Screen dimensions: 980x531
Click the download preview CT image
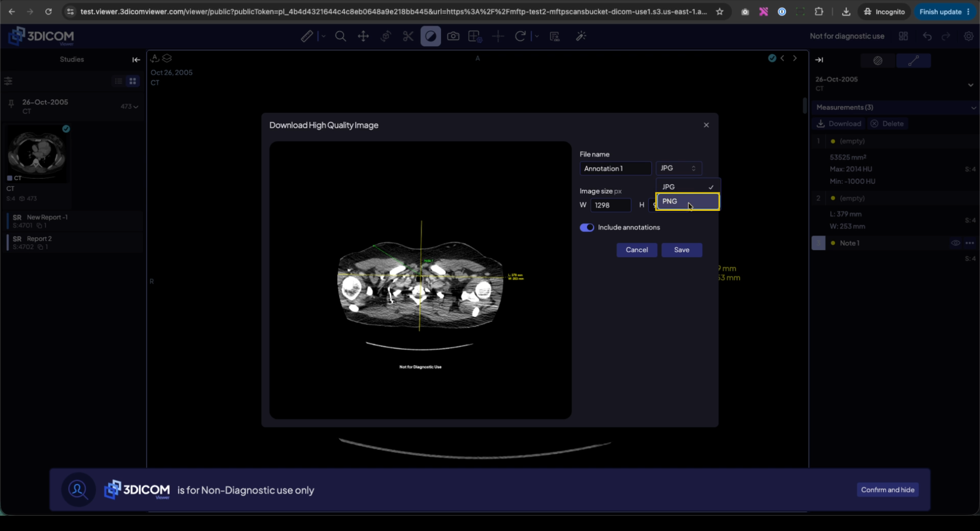click(420, 280)
